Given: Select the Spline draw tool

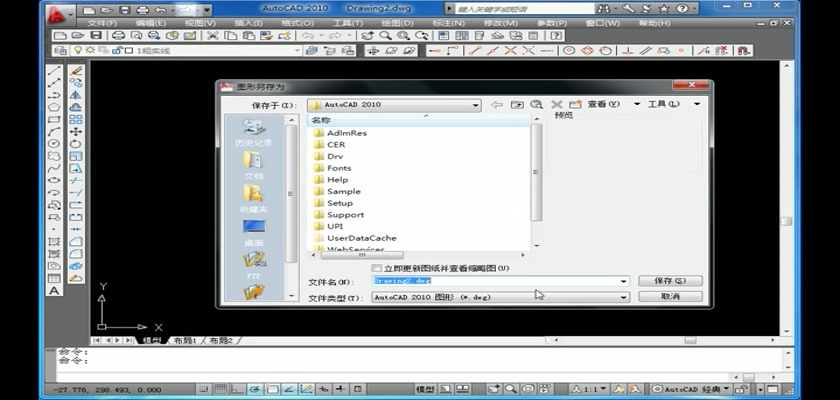Looking at the screenshot, I should pyautogui.click(x=54, y=168).
